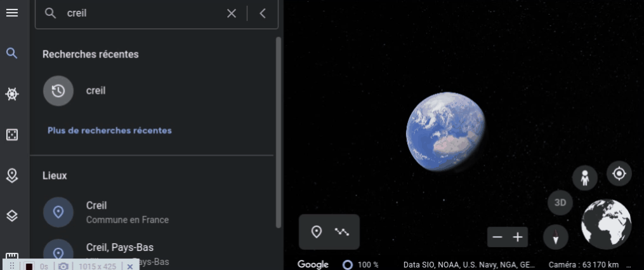Select Creil, Pays-Bas result
644x270 pixels.
(x=152, y=253)
